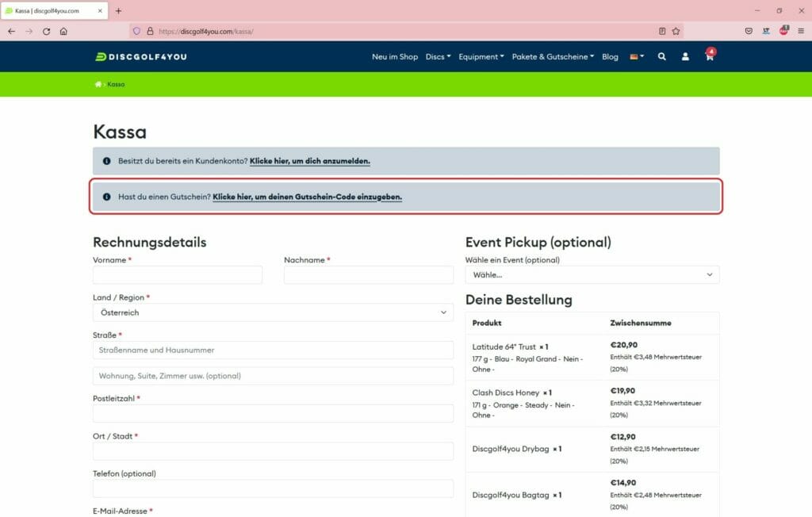Open the shopping cart icon
Image resolution: width=812 pixels, height=517 pixels.
click(x=709, y=57)
